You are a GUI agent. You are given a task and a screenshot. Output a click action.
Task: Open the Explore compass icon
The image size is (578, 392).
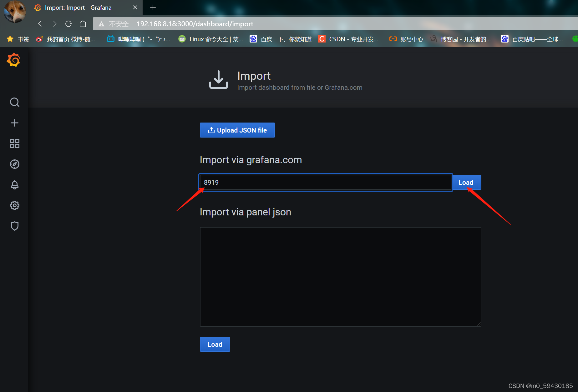[x=15, y=164]
